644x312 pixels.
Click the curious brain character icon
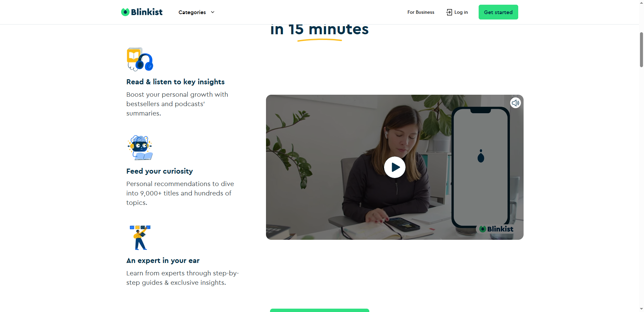pyautogui.click(x=140, y=148)
